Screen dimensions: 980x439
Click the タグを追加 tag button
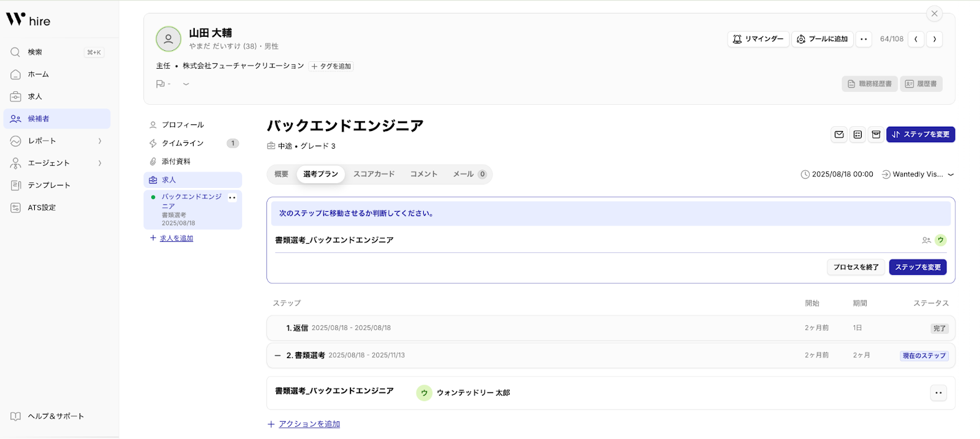(331, 66)
